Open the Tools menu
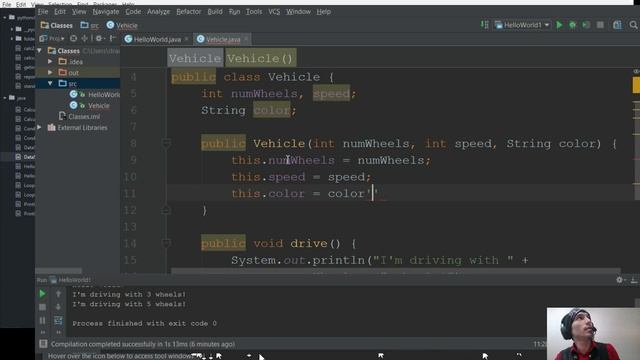This screenshot has width=640, height=360. tap(254, 11)
